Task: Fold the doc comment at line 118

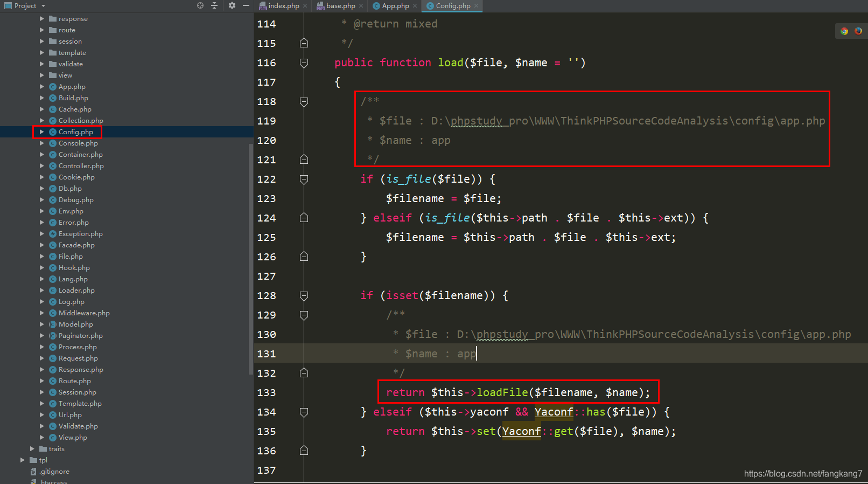Action: (304, 102)
